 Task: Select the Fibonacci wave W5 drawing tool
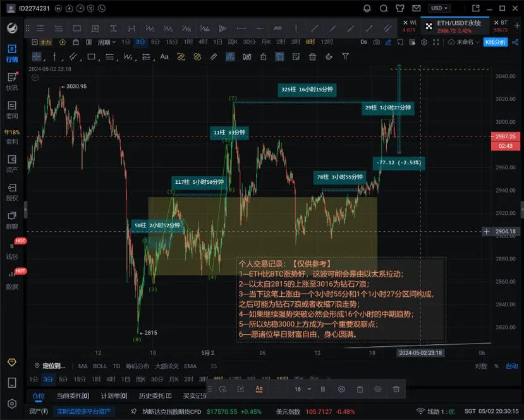[x=168, y=28]
